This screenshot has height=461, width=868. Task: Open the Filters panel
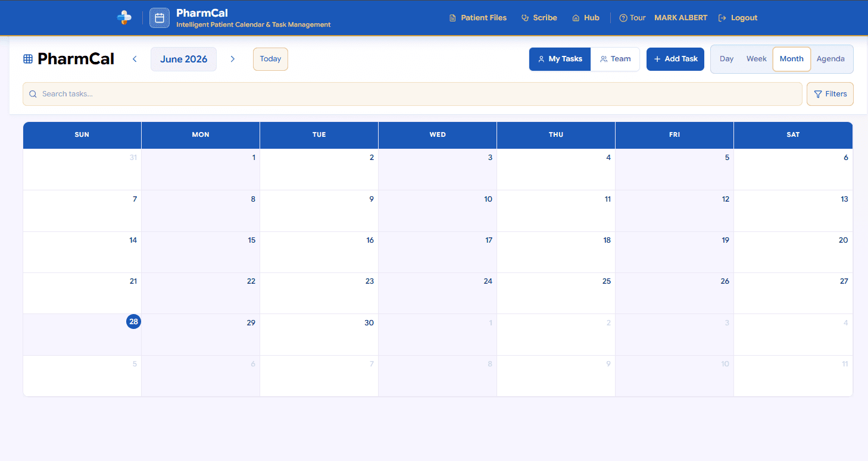(830, 94)
